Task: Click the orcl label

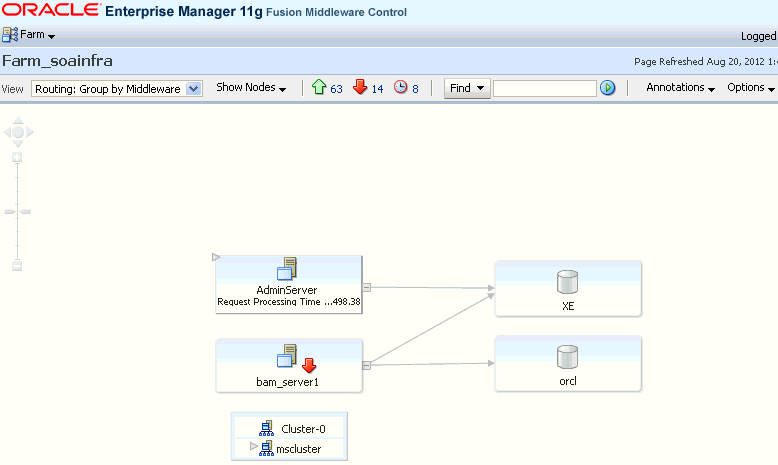Action: 568,381
